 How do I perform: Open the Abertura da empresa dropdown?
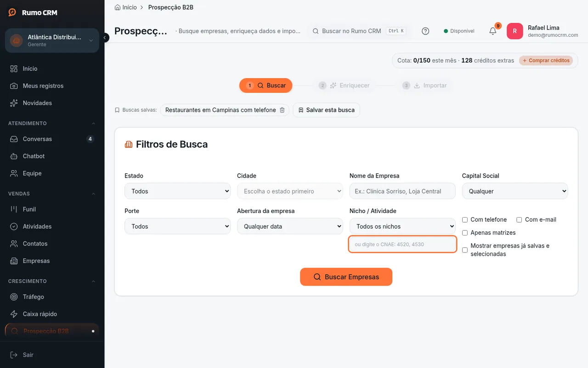tap(290, 226)
